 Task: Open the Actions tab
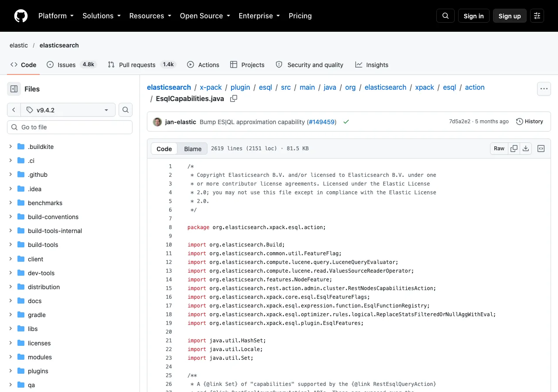coord(203,64)
